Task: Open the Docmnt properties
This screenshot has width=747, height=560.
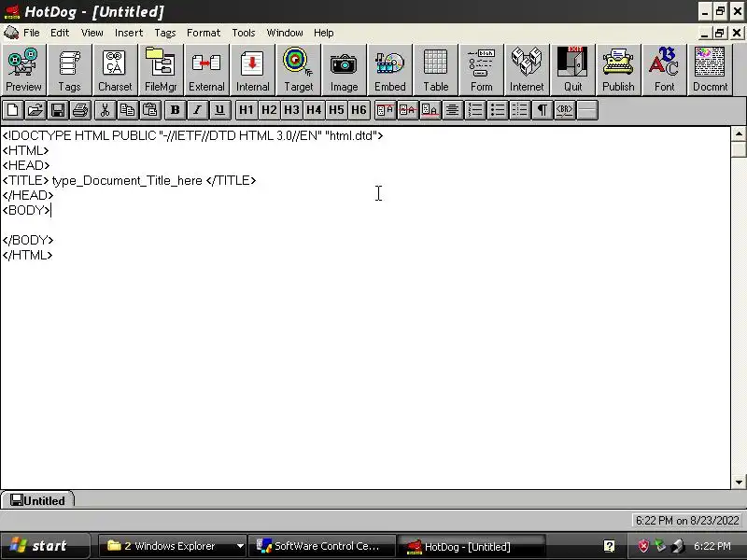Action: tap(710, 70)
